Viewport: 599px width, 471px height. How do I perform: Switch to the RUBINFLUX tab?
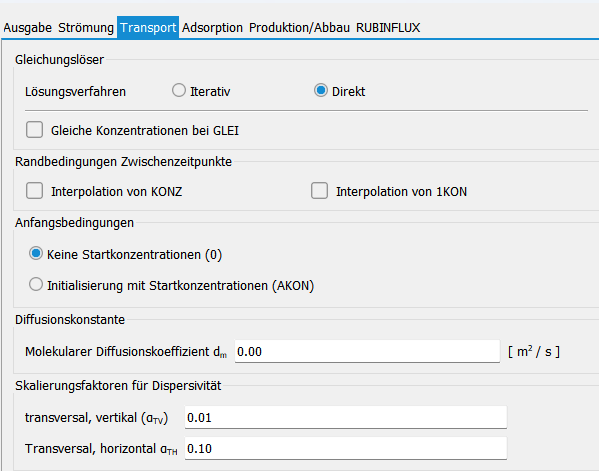388,28
